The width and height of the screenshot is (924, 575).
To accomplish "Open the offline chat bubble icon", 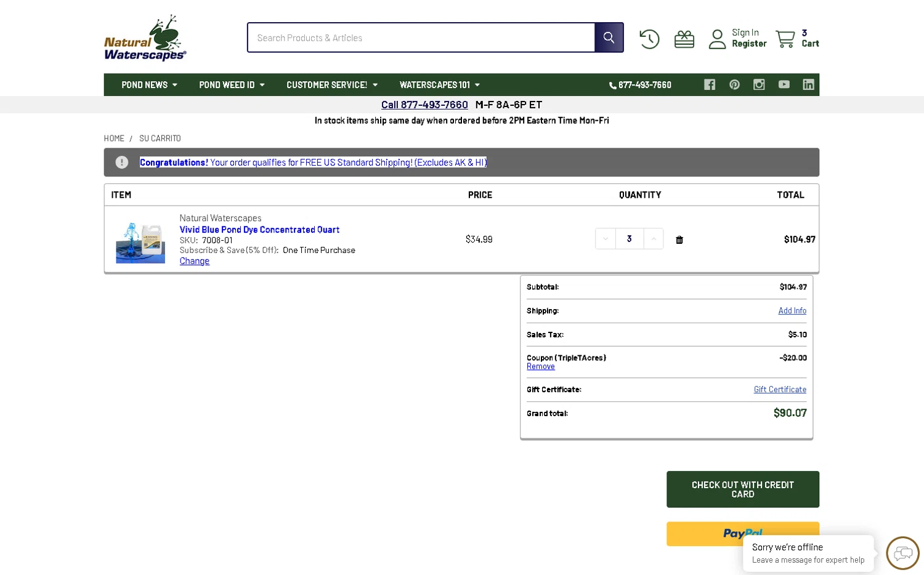I will pos(903,553).
